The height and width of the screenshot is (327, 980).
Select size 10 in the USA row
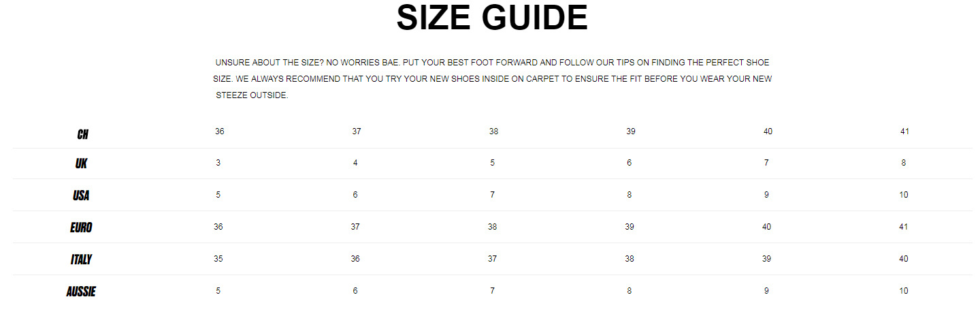[x=904, y=195]
